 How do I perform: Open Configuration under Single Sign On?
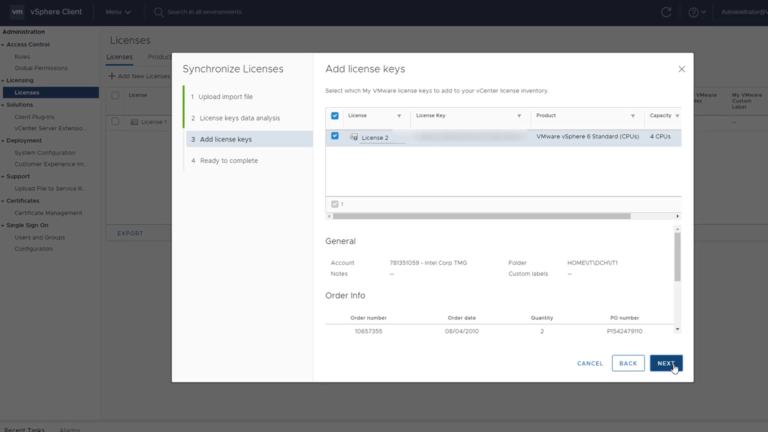coord(33,249)
